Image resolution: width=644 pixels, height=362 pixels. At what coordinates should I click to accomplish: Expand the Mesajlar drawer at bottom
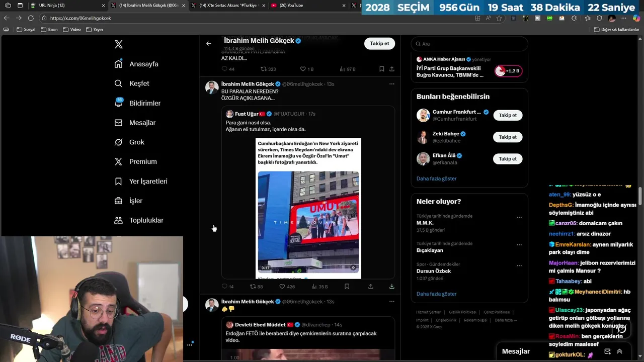click(619, 351)
